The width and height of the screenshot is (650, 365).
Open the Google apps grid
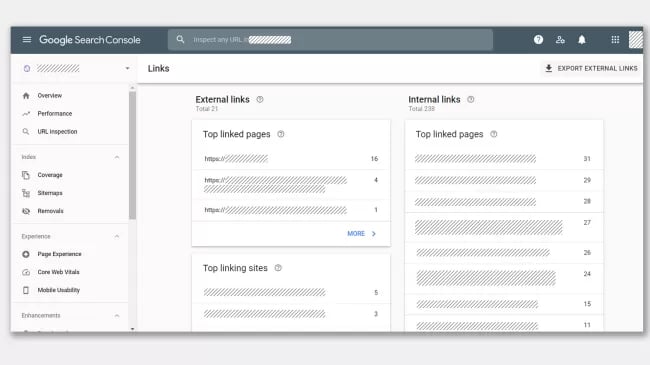coord(615,39)
